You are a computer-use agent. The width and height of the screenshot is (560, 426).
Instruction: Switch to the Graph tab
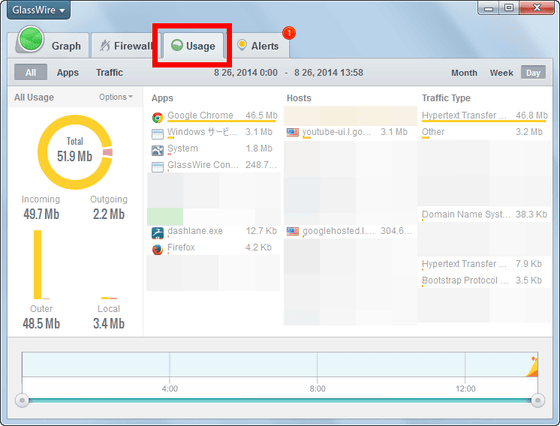(x=66, y=46)
